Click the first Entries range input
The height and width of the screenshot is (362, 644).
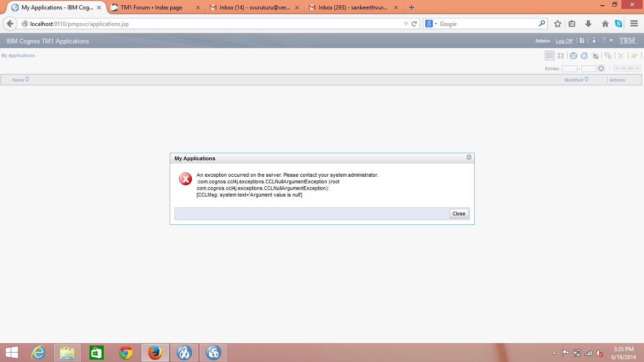point(570,69)
